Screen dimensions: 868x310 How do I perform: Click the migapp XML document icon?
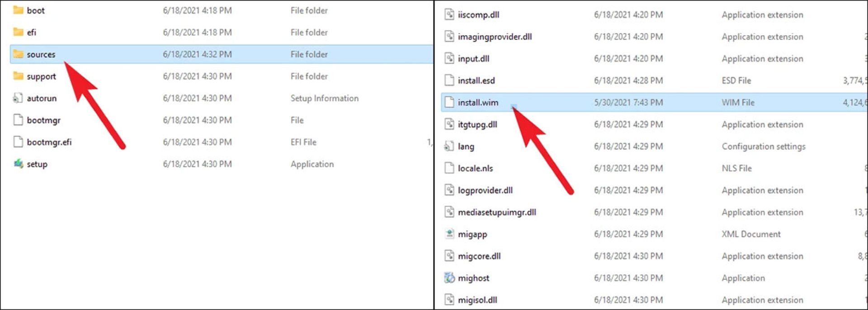pyautogui.click(x=449, y=234)
